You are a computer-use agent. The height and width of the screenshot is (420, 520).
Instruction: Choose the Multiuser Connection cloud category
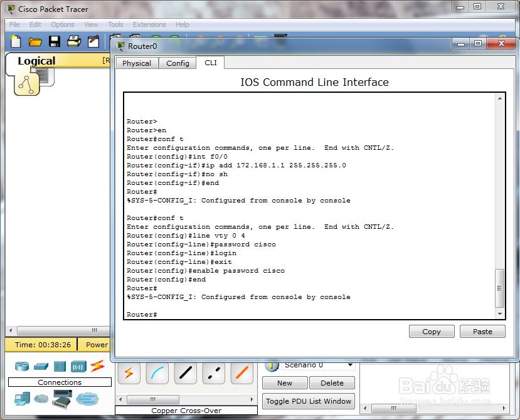[x=87, y=399]
